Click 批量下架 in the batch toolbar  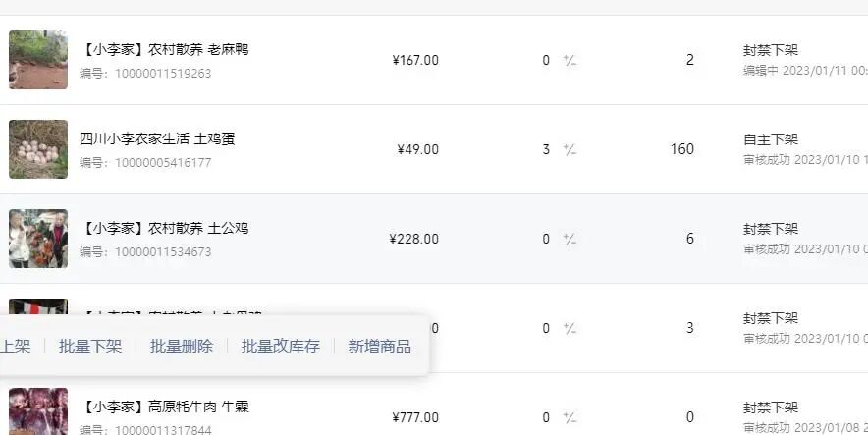[90, 347]
